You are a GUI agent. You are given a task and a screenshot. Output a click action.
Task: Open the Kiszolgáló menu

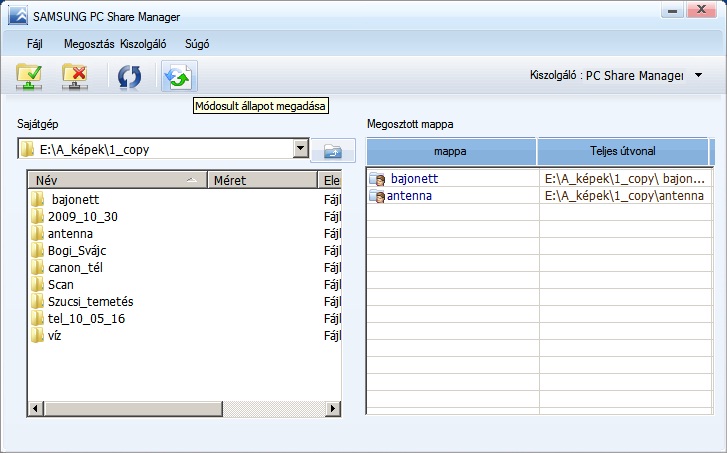click(143, 44)
